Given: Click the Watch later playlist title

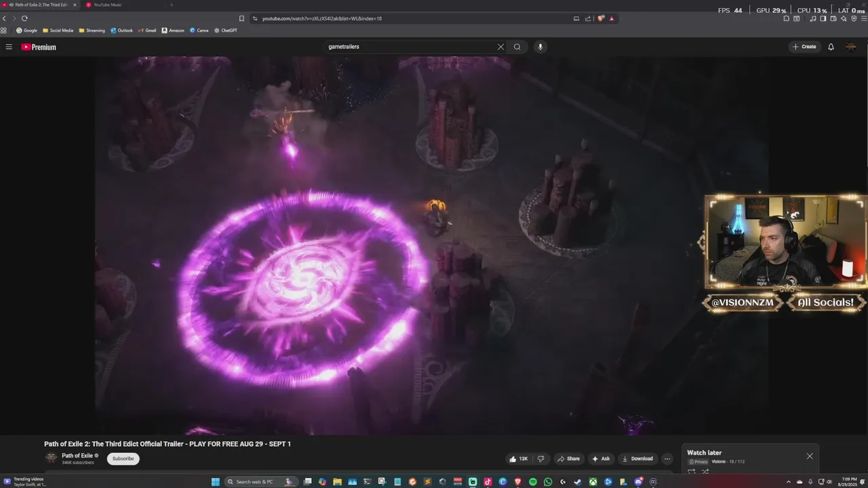Looking at the screenshot, I should pyautogui.click(x=704, y=453).
